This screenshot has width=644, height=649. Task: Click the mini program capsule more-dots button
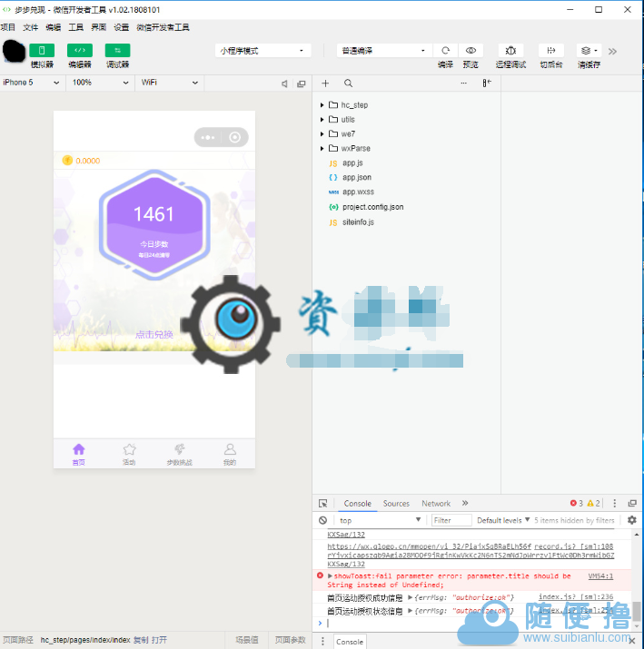click(x=208, y=137)
